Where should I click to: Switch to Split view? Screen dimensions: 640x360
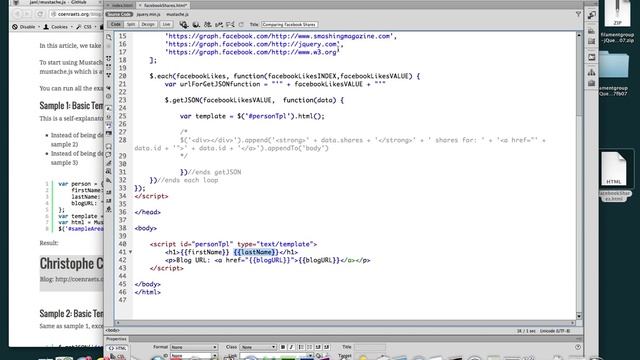coord(131,24)
